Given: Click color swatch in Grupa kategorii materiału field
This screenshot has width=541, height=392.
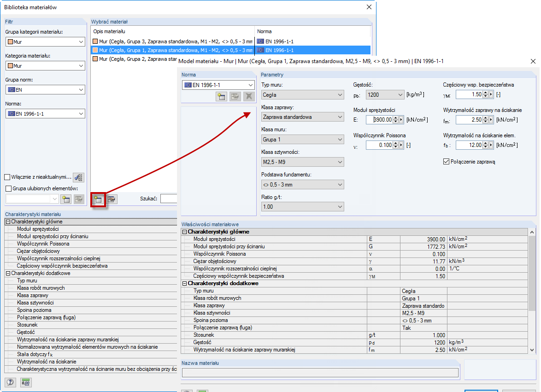Looking at the screenshot, I should [x=10, y=42].
